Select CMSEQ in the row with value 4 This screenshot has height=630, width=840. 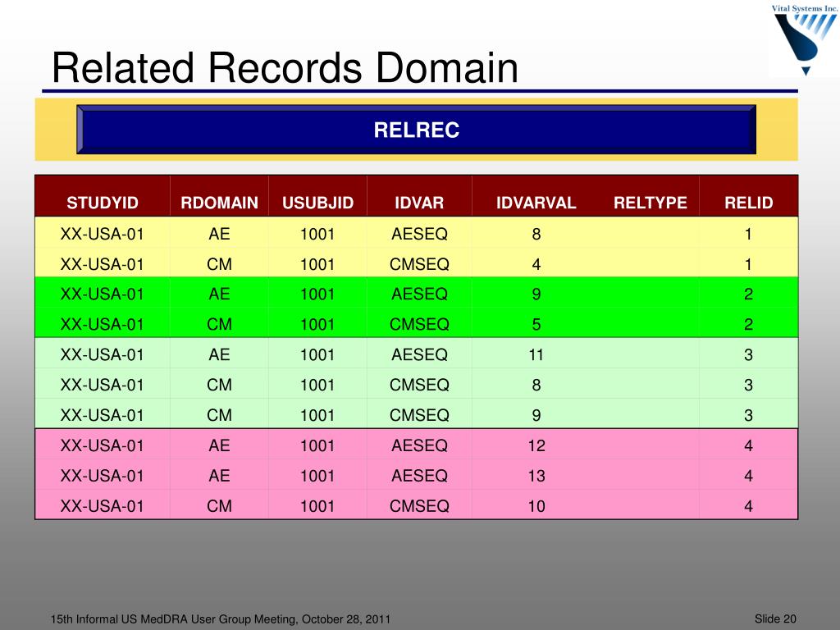pos(419,264)
